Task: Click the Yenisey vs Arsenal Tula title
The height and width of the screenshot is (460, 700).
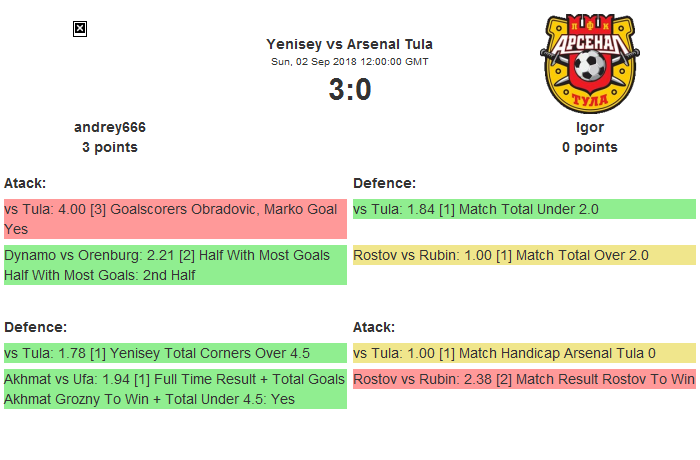Action: tap(349, 44)
